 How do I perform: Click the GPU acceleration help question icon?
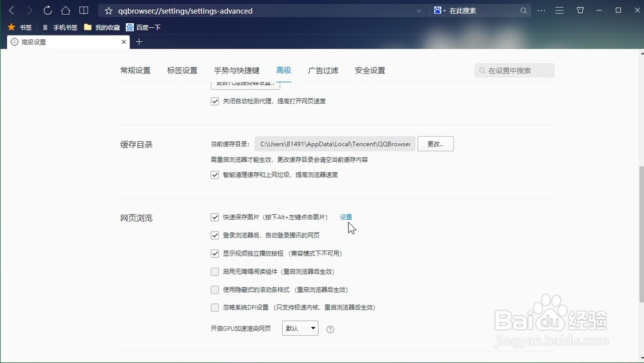pos(330,329)
